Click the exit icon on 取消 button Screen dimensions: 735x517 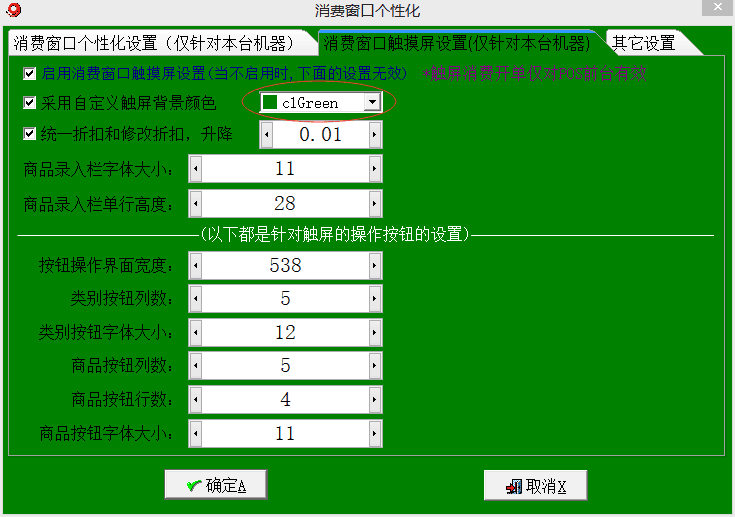click(514, 486)
